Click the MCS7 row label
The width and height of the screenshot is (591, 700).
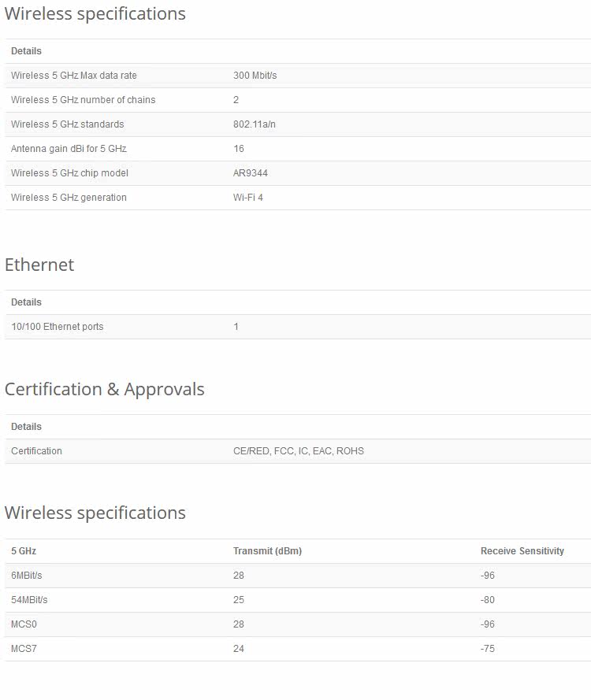pyautogui.click(x=24, y=649)
